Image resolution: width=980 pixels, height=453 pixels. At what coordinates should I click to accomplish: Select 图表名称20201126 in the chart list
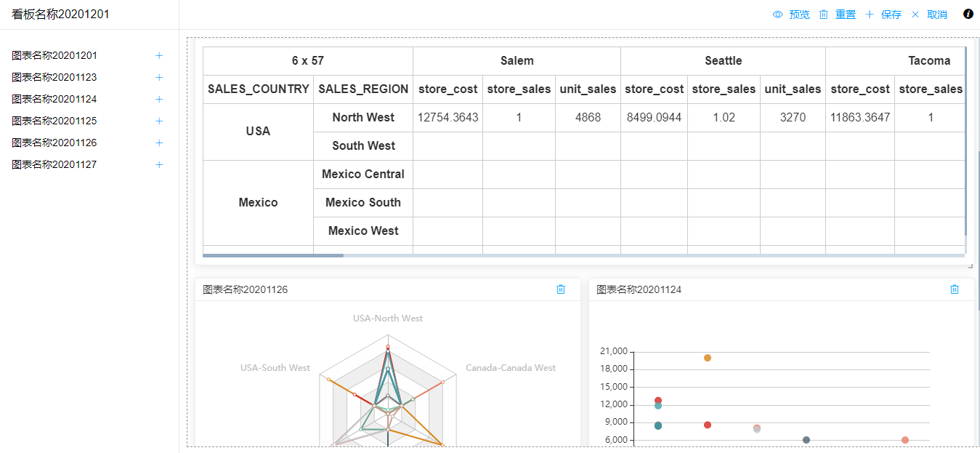[x=54, y=143]
